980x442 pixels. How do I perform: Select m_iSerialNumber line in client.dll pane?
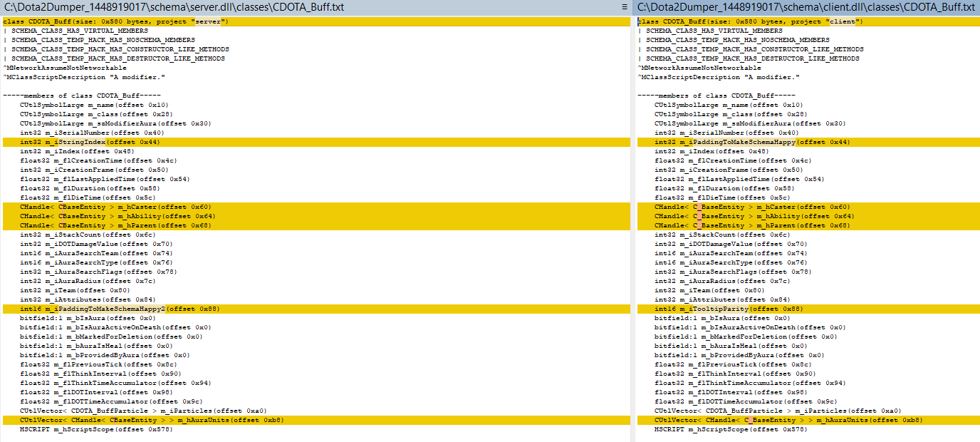[726, 133]
